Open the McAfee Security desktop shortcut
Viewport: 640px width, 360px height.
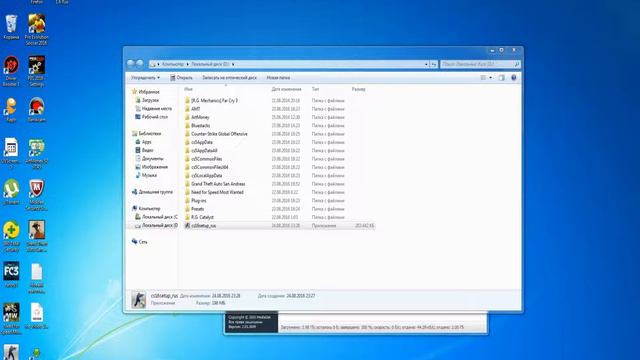click(36, 195)
